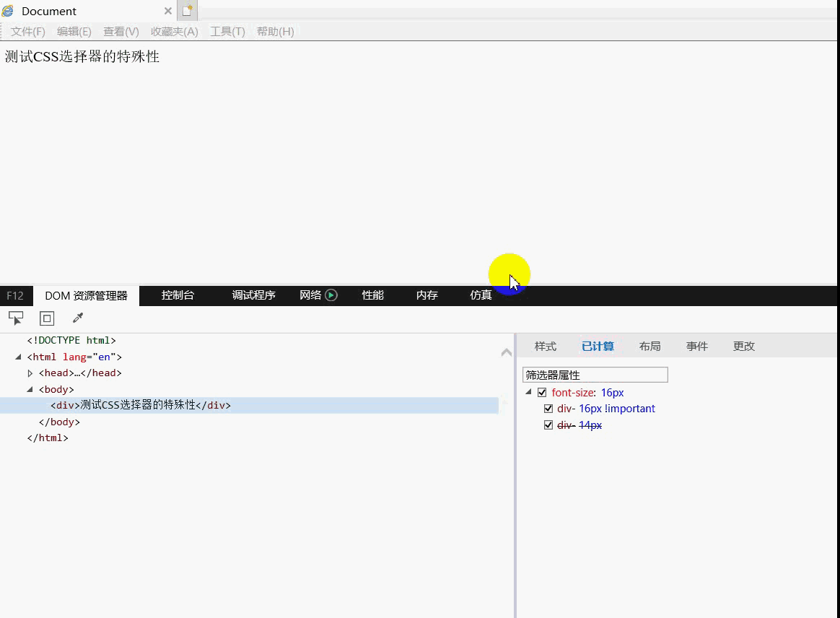Open the 编辑(E) menu

(x=74, y=32)
